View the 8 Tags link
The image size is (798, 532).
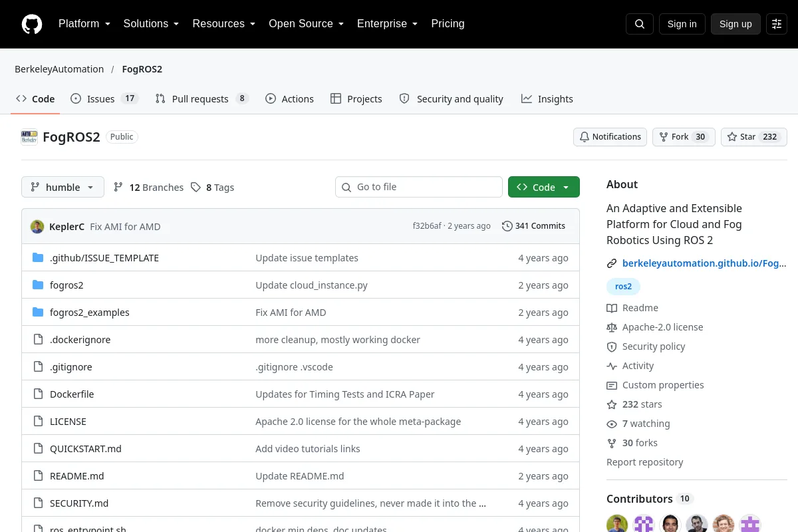(x=212, y=188)
